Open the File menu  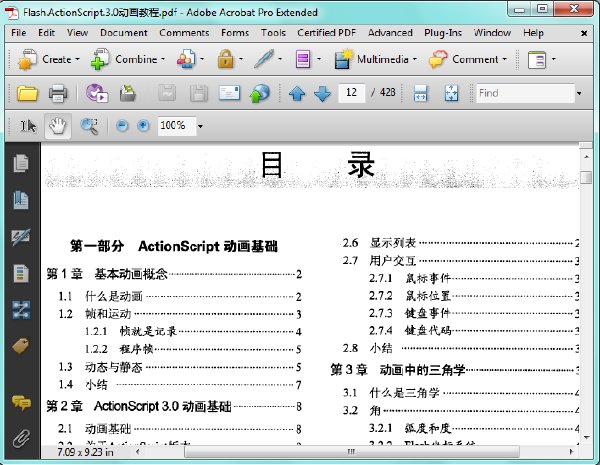(x=19, y=33)
